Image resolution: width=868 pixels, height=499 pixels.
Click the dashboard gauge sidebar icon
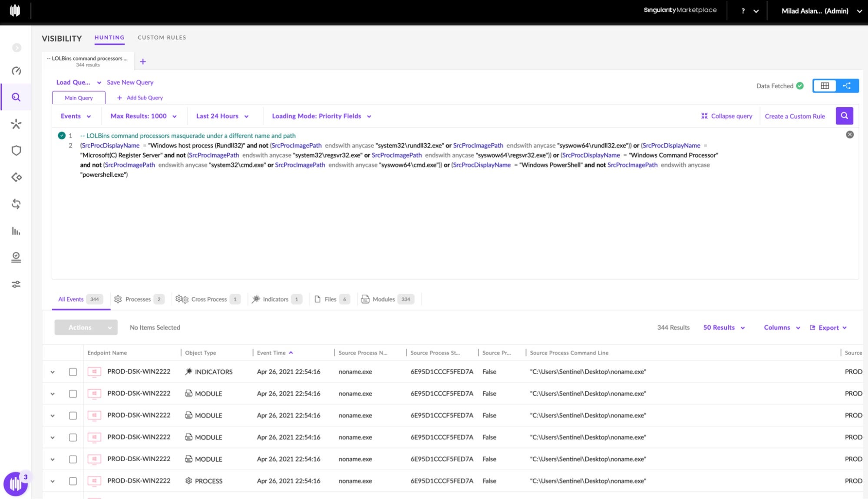(x=16, y=71)
